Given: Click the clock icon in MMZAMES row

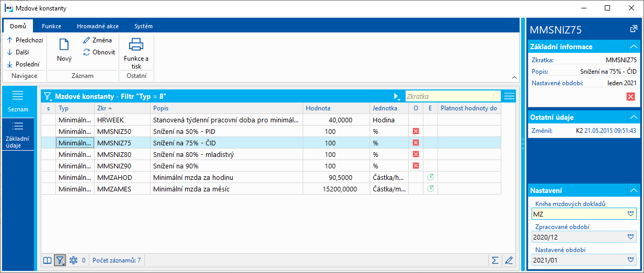Looking at the screenshot, I should (x=430, y=189).
